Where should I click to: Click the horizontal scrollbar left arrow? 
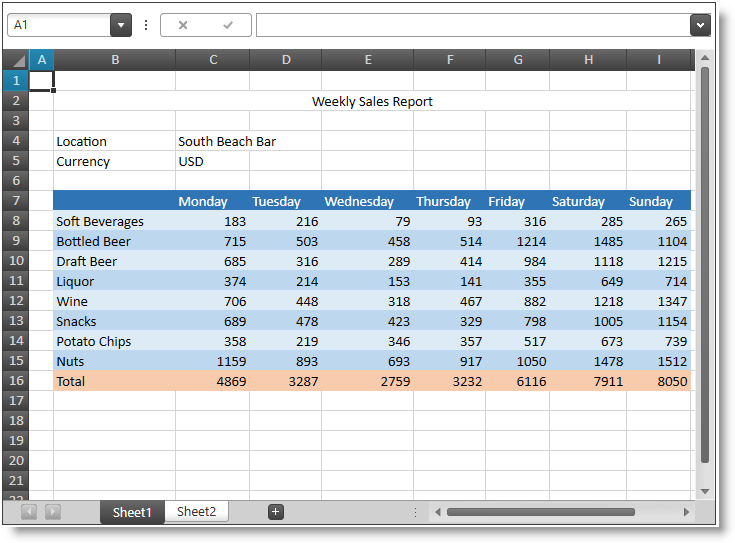(x=437, y=512)
